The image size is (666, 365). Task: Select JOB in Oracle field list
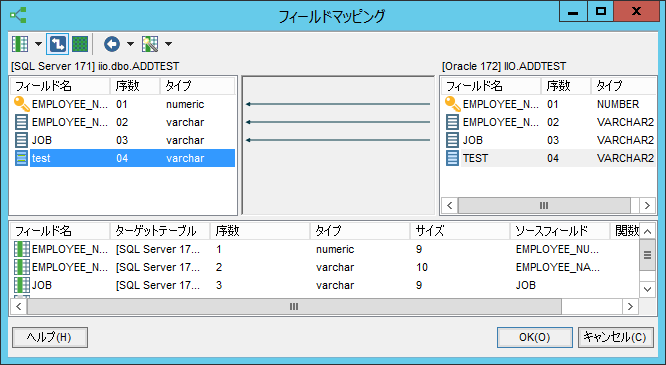(x=473, y=140)
